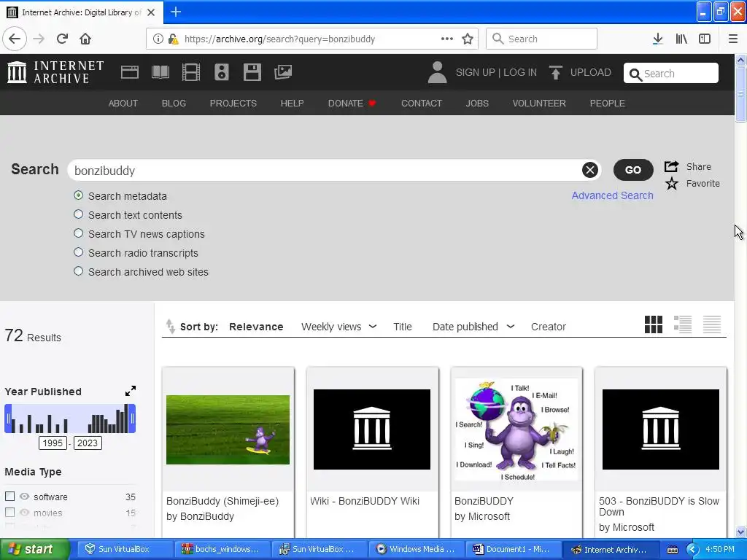Click the 1995 start year field
The image size is (747, 560).
click(53, 443)
